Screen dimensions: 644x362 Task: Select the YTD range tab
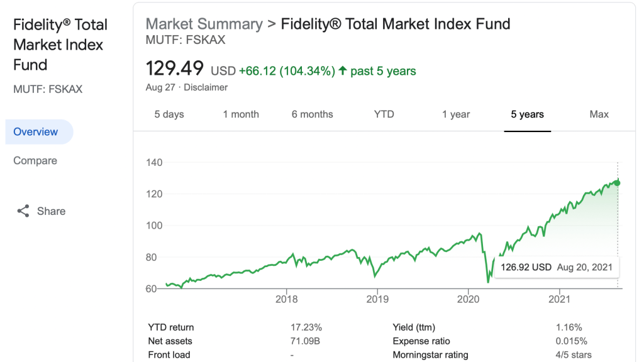(384, 114)
